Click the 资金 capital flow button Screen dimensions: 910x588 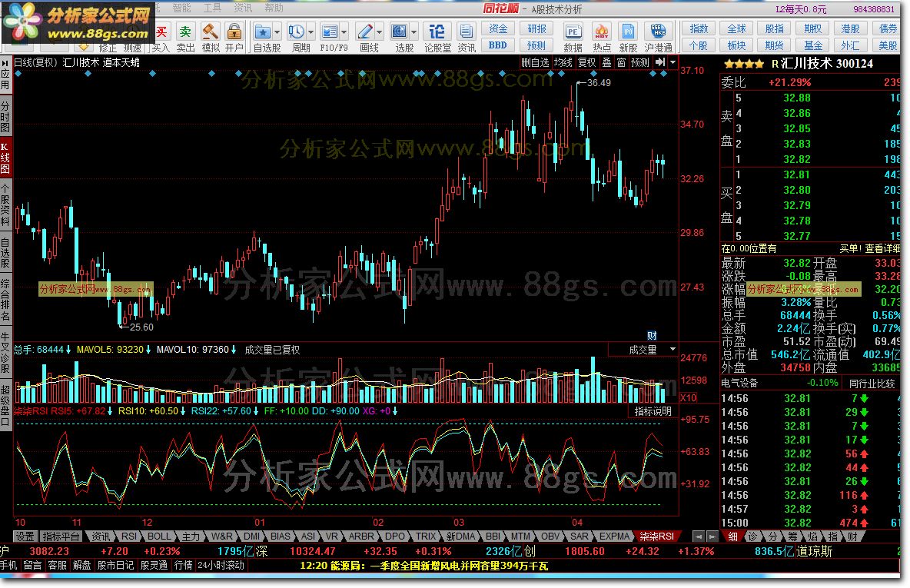(498, 28)
